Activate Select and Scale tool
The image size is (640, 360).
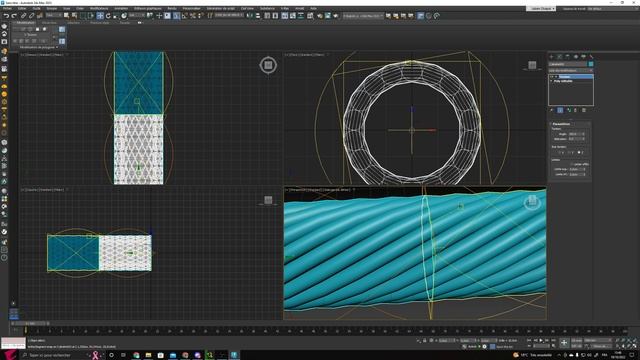(x=116, y=16)
